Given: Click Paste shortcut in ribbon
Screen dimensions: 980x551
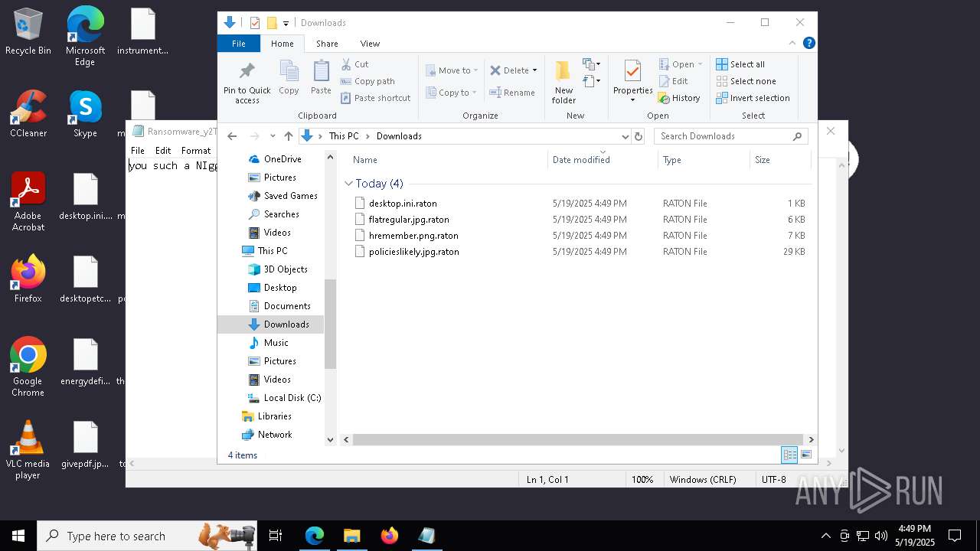Looking at the screenshot, I should point(376,98).
